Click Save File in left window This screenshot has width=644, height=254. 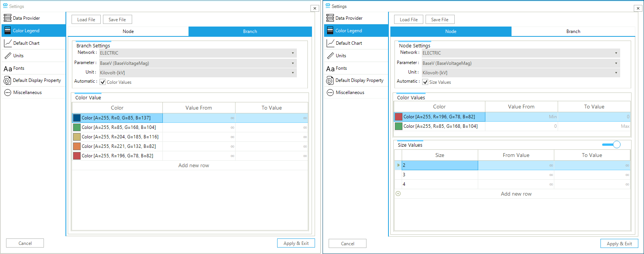coord(117,20)
